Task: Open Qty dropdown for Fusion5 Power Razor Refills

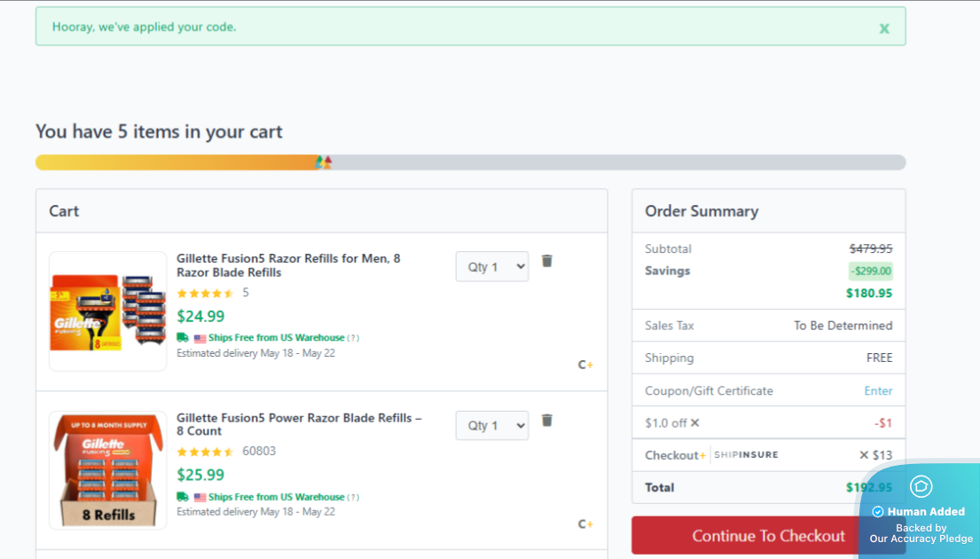Action: [x=492, y=425]
